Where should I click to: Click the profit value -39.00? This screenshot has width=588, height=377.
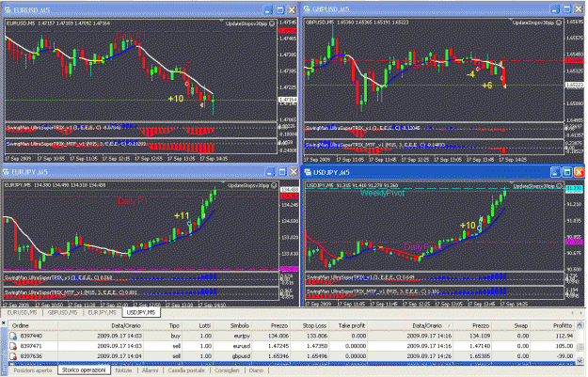(565, 356)
